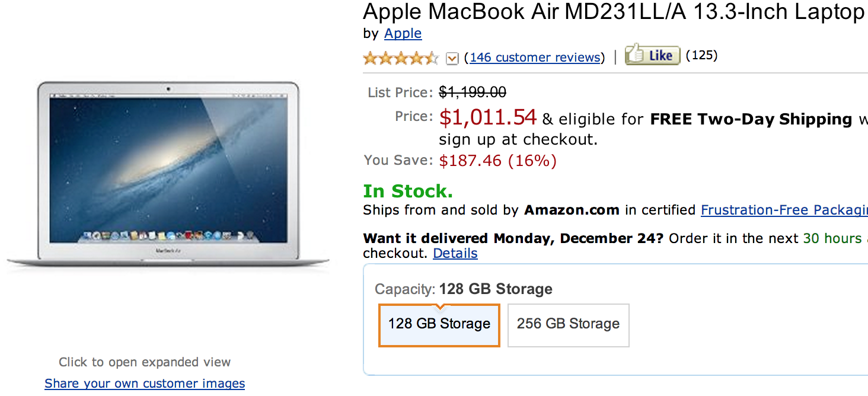The width and height of the screenshot is (868, 396).
Task: Click the 'Click to open expanded view' text
Action: 145,362
